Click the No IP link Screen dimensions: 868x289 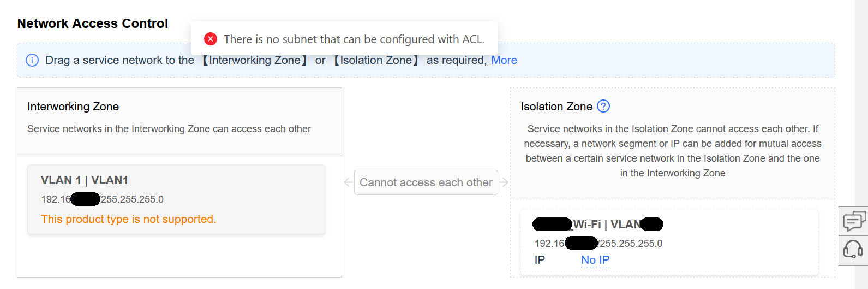(x=595, y=260)
